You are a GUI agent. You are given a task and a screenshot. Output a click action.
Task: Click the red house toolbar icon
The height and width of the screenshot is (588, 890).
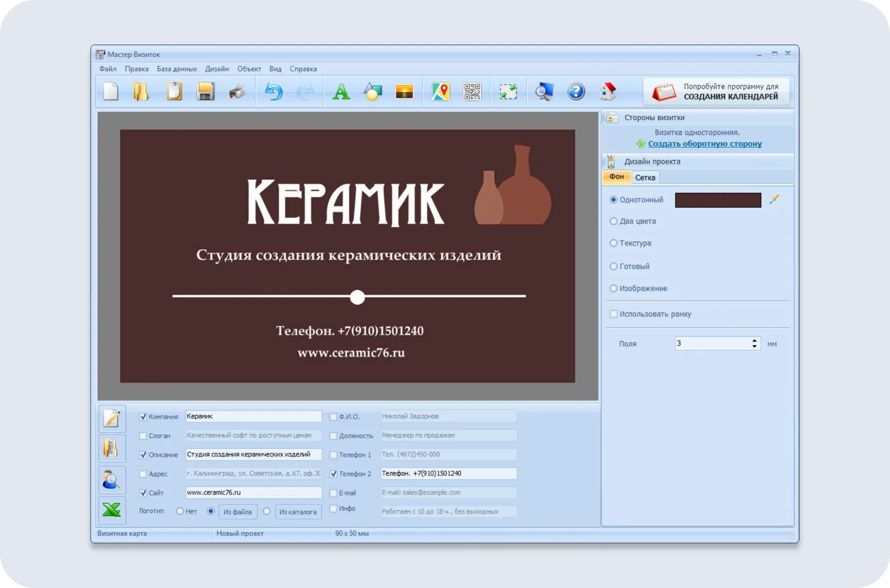pyautogui.click(x=607, y=91)
